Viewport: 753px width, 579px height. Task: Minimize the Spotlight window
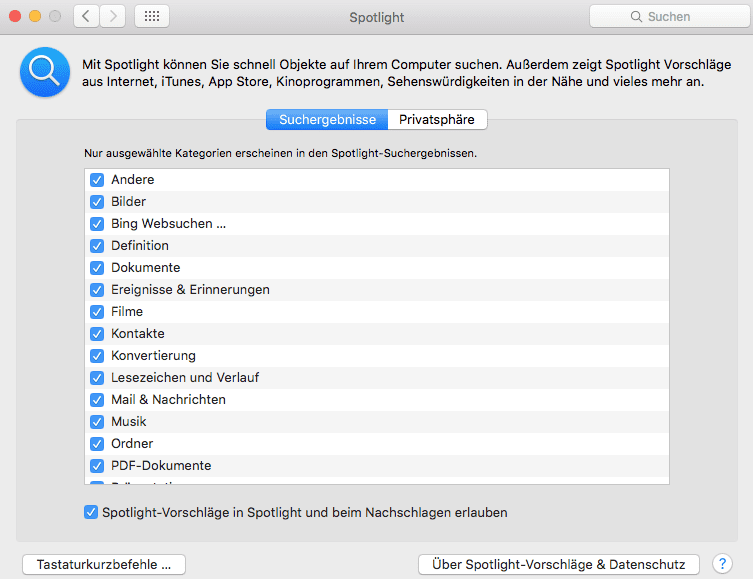[x=35, y=16]
